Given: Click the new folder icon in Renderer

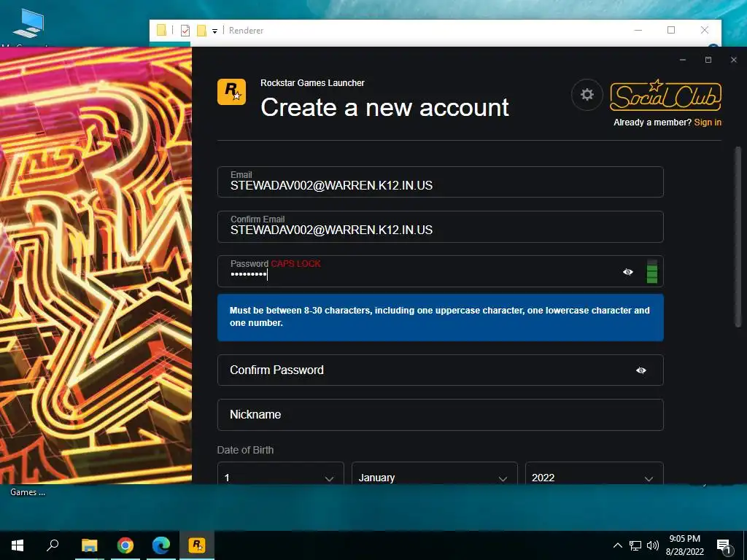Looking at the screenshot, I should coord(201,31).
